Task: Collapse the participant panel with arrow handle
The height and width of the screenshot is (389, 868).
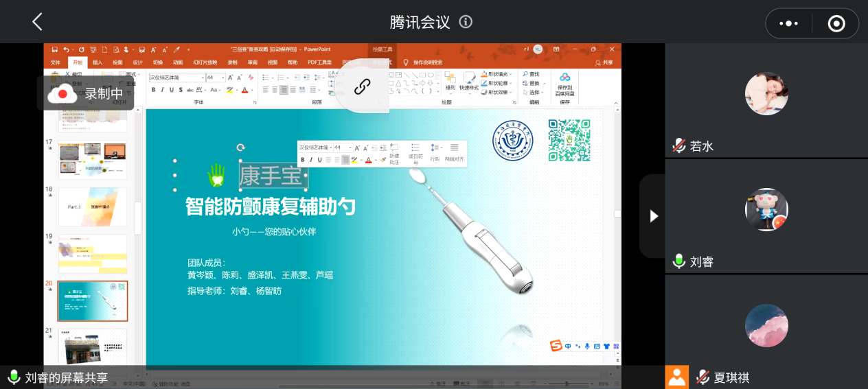Action: coord(653,216)
